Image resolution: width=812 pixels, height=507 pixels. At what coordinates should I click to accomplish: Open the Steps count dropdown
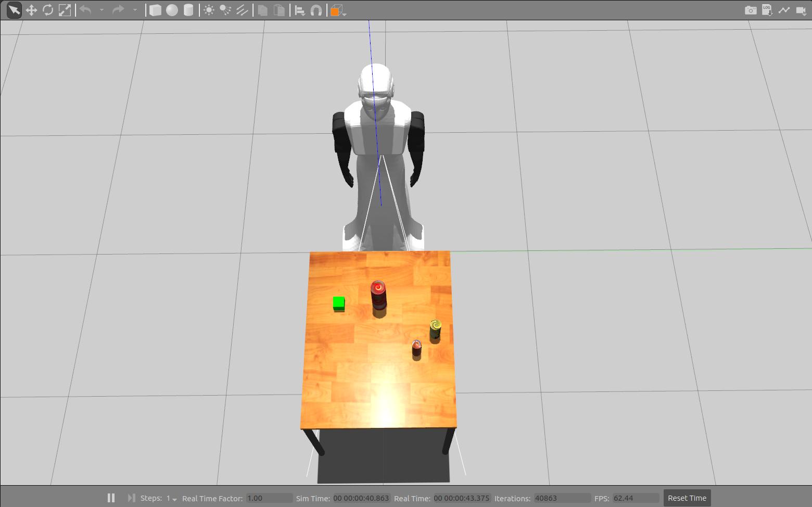click(172, 498)
